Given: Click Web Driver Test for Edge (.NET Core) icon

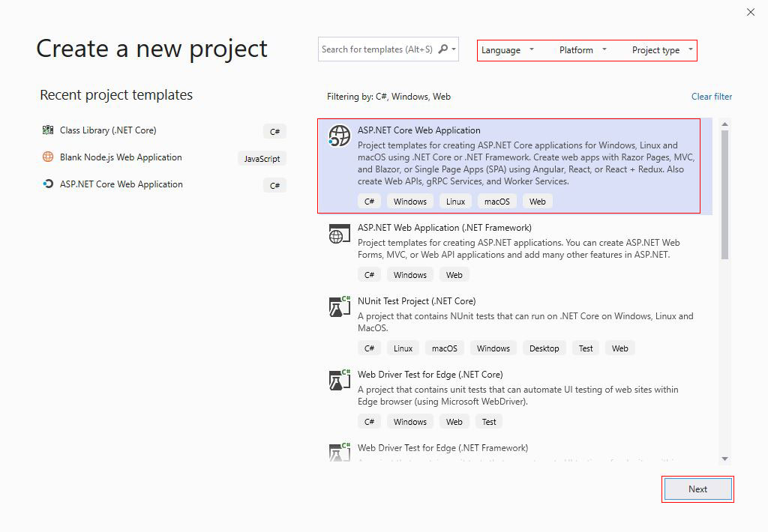Looking at the screenshot, I should click(x=340, y=380).
